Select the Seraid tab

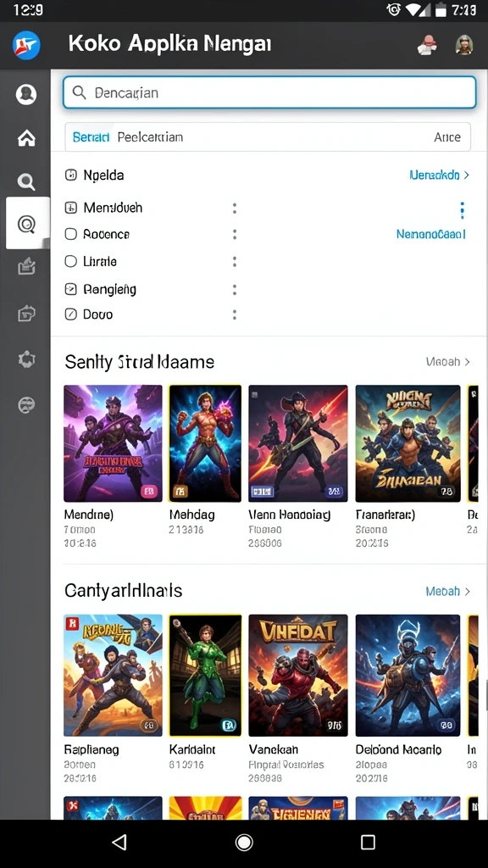91,137
